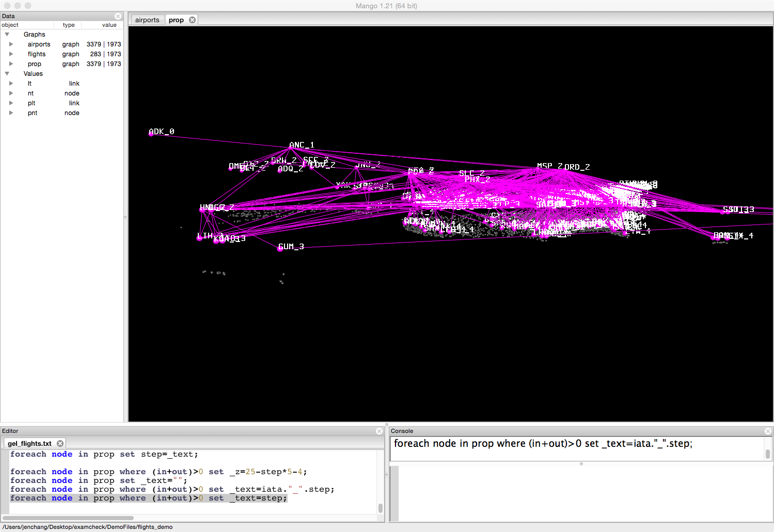
Task: Expand the flights graph entry
Action: [x=11, y=54]
